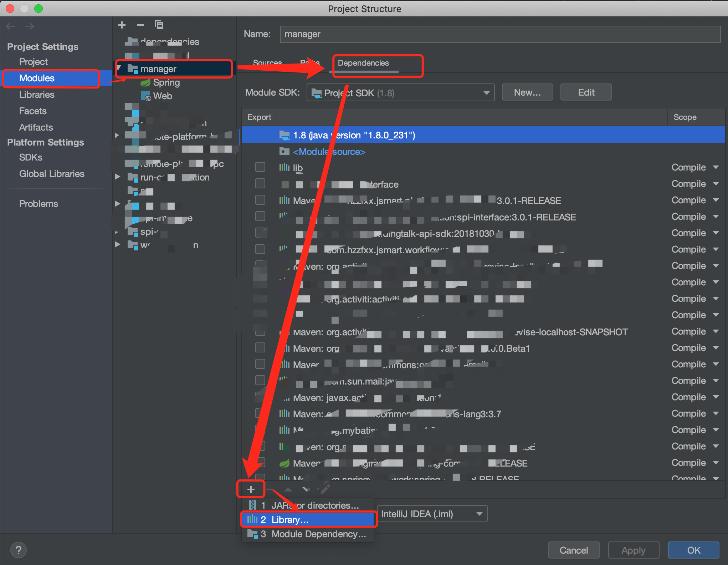Toggle export checkbox for lib dependency
The width and height of the screenshot is (728, 565).
pos(260,167)
